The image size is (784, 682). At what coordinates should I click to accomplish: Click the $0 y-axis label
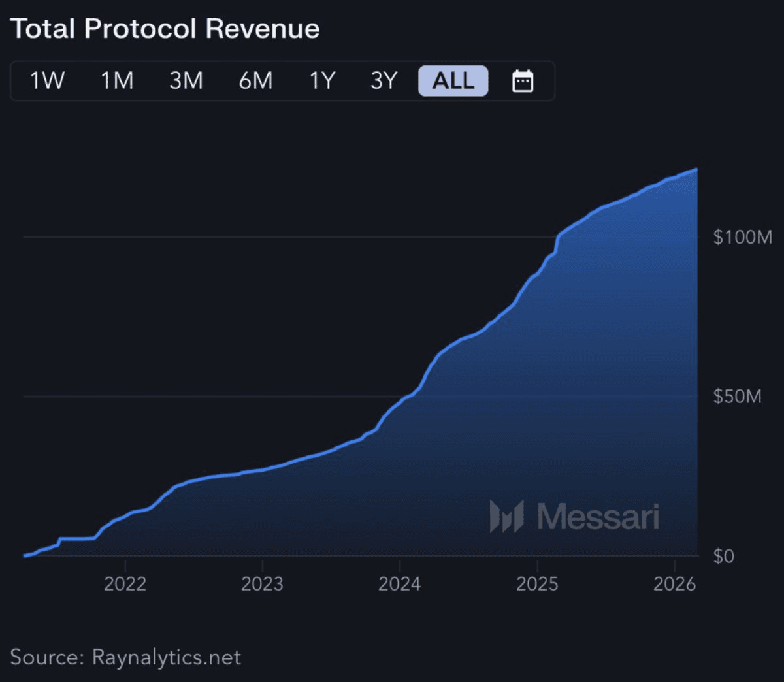point(723,556)
